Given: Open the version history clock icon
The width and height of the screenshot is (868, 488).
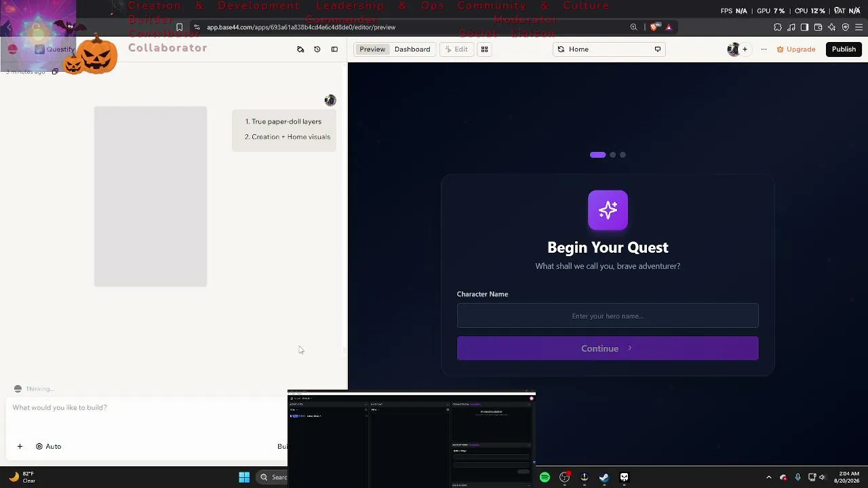Looking at the screenshot, I should (317, 49).
